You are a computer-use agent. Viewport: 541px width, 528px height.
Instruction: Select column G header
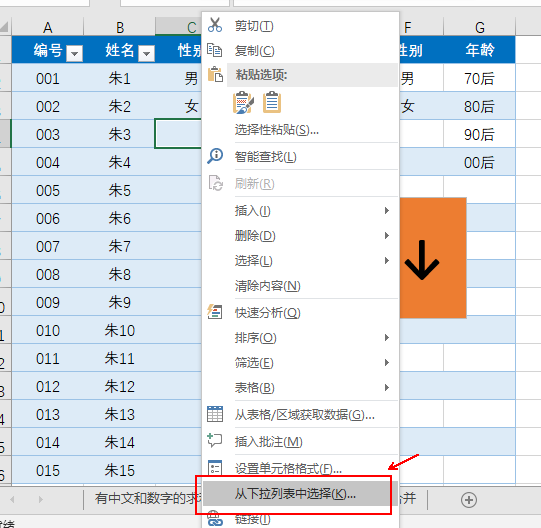pos(480,27)
